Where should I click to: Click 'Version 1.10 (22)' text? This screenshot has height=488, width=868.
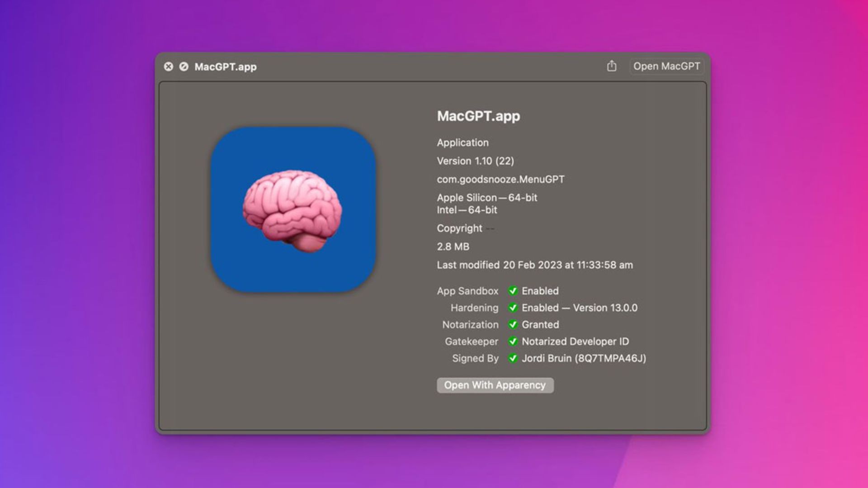point(475,161)
